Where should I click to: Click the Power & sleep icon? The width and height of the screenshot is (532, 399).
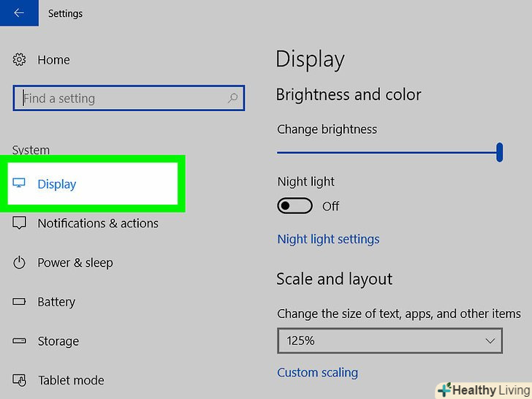pos(20,262)
